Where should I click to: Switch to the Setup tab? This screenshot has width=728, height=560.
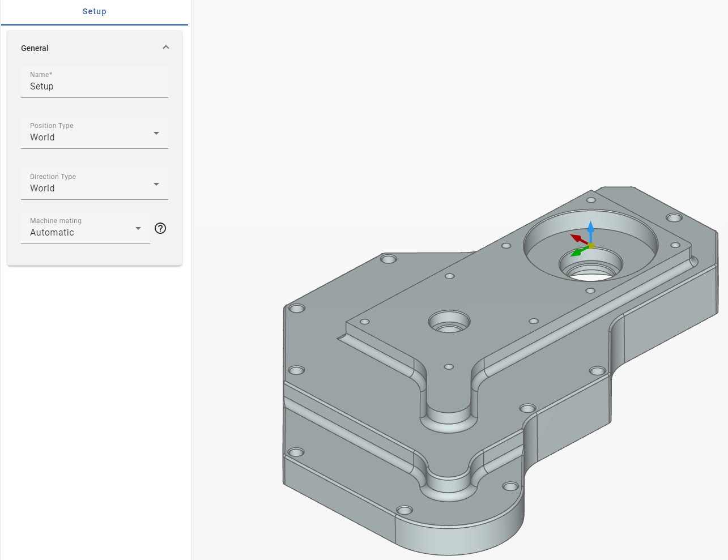tap(95, 12)
